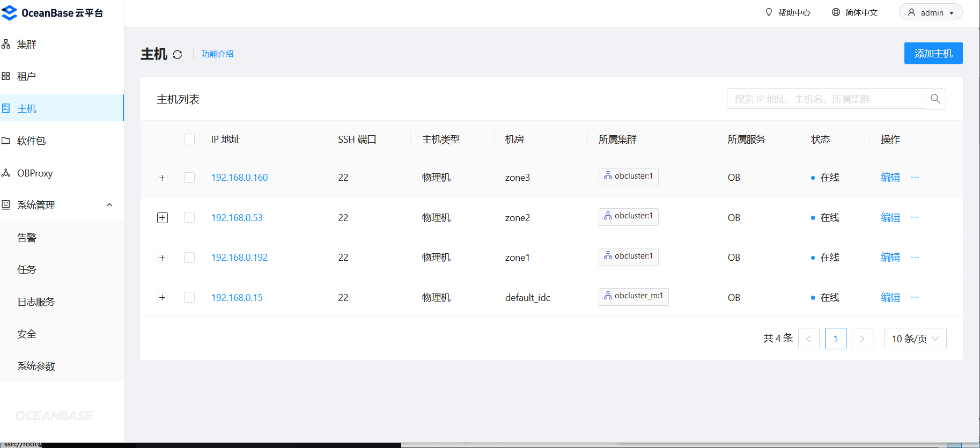Screen dimensions: 980x448
Task: Expand row details for 192.168.0.53
Action: tap(163, 217)
